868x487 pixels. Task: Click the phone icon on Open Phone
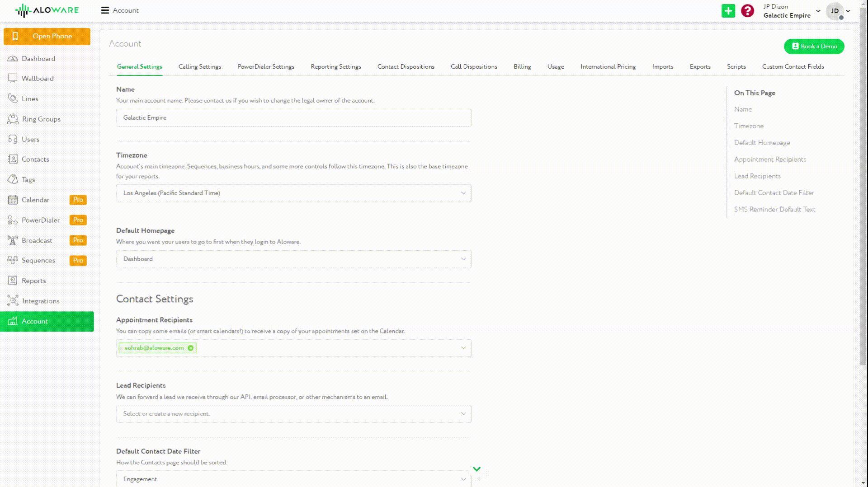pyautogui.click(x=15, y=36)
